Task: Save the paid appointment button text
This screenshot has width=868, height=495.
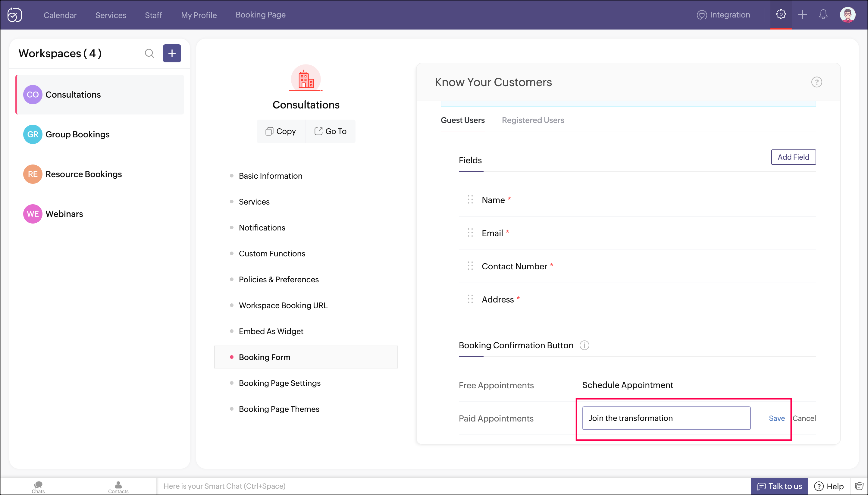Action: click(776, 418)
